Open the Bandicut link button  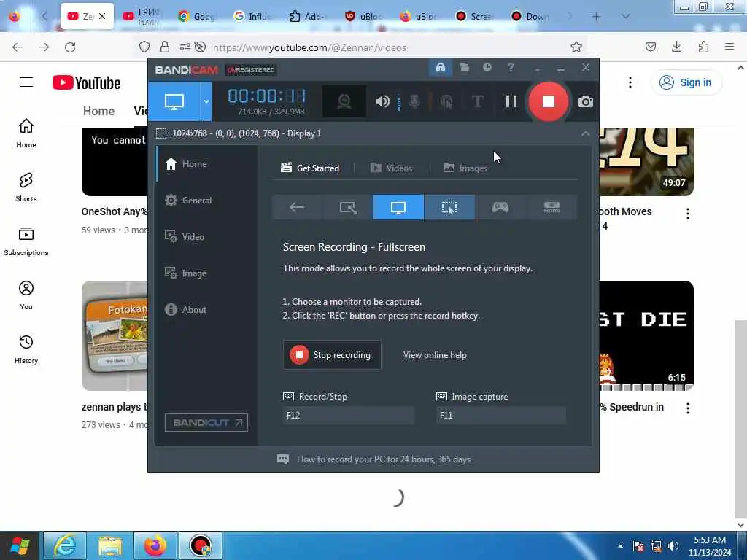coord(206,422)
